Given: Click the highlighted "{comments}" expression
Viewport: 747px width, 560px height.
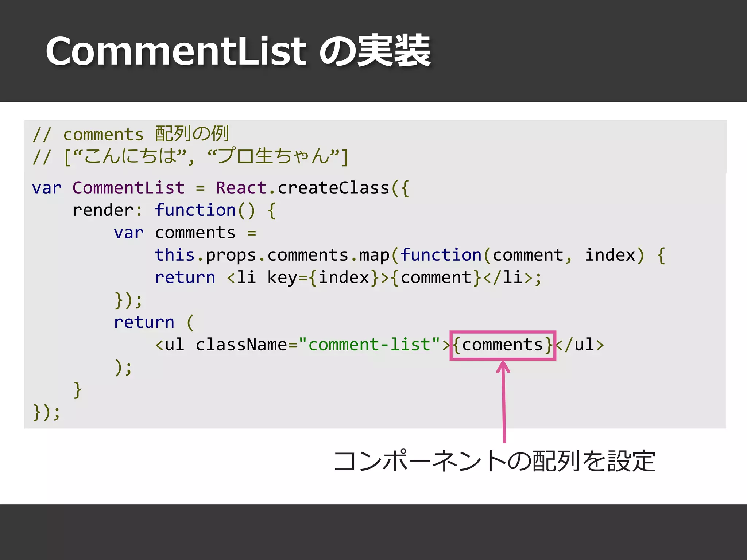Looking at the screenshot, I should (503, 345).
